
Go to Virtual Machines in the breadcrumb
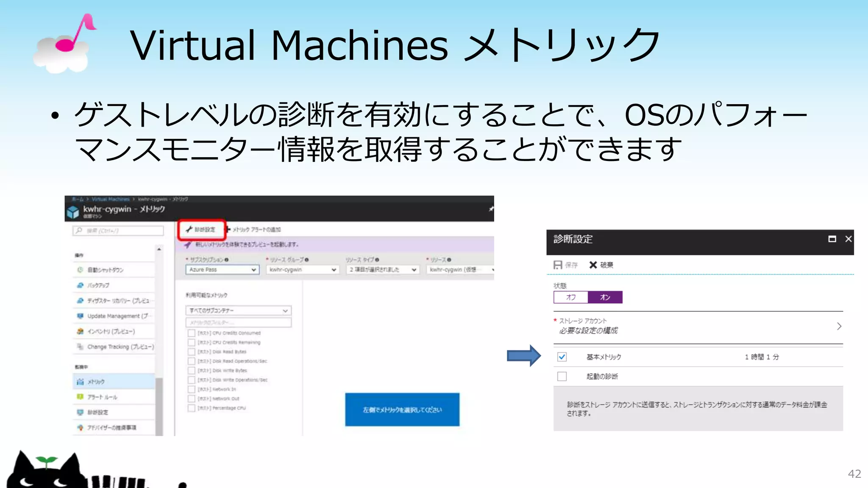click(111, 199)
